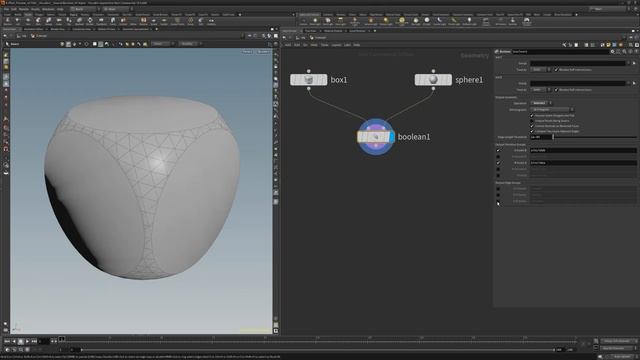
Task: Toggle Set B Resolve Self-Intersections checkbox
Action: 556,90
